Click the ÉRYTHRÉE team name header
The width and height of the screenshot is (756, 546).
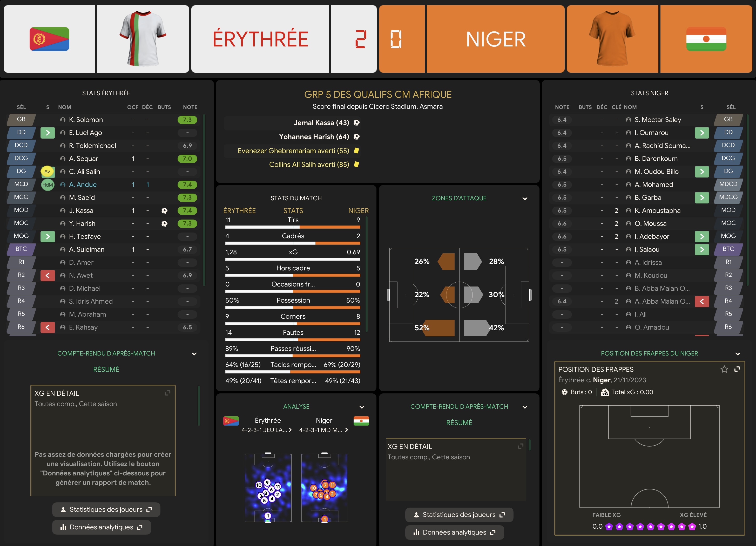point(260,39)
